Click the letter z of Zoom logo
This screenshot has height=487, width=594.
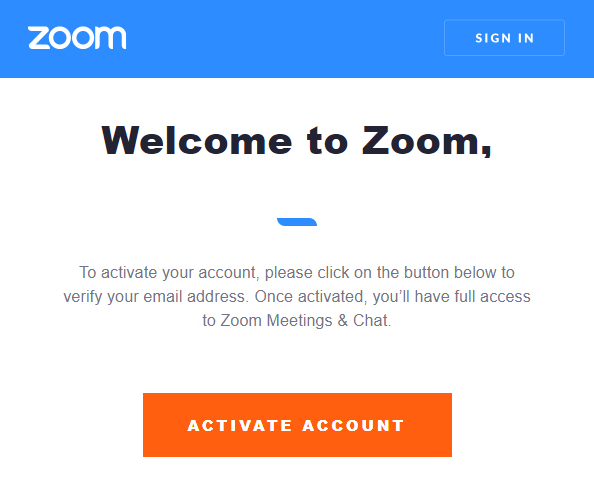point(39,38)
